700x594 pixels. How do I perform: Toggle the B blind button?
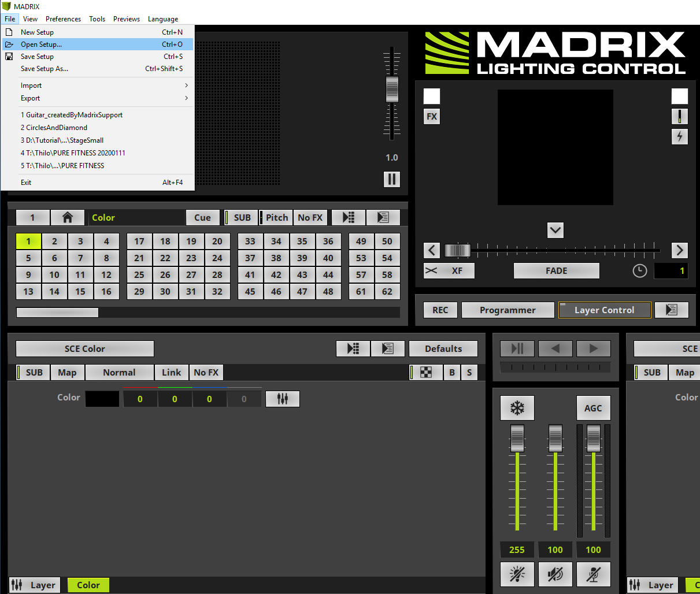coord(452,372)
